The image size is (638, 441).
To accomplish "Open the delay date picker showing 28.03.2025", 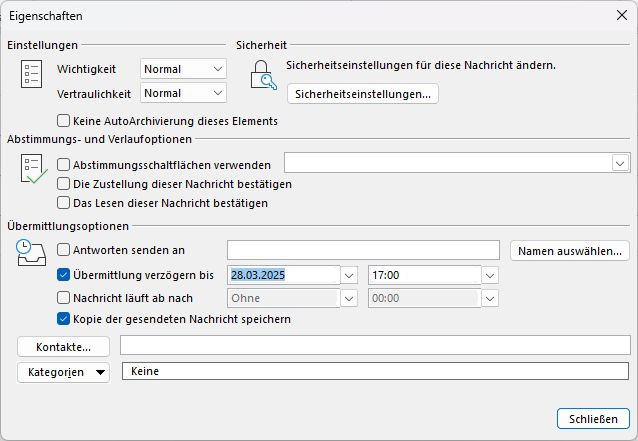I will pos(349,274).
